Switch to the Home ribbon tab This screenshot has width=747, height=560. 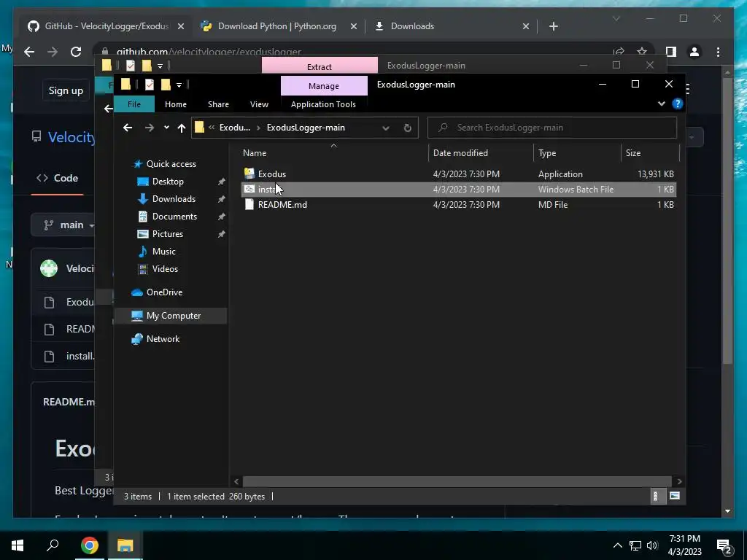point(175,104)
